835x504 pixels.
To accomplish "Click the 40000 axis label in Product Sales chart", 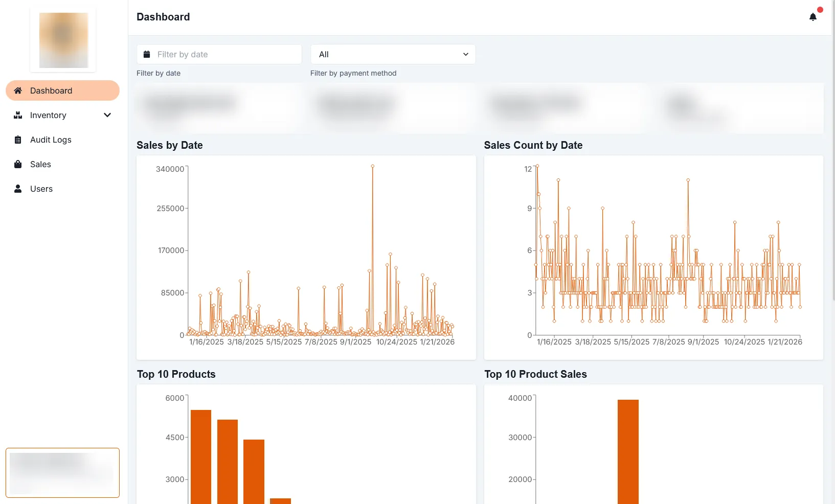I will (520, 398).
